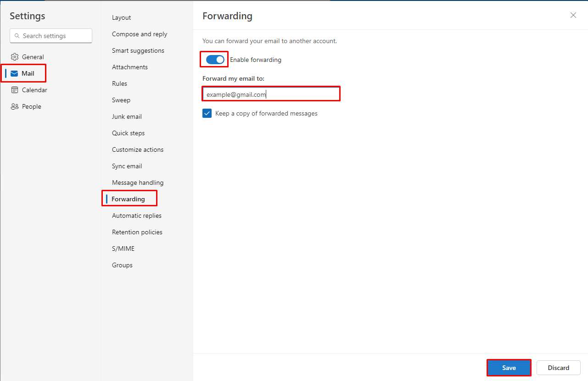The width and height of the screenshot is (588, 381).
Task: Click the 'Forward my email to:' label
Action: pos(233,78)
